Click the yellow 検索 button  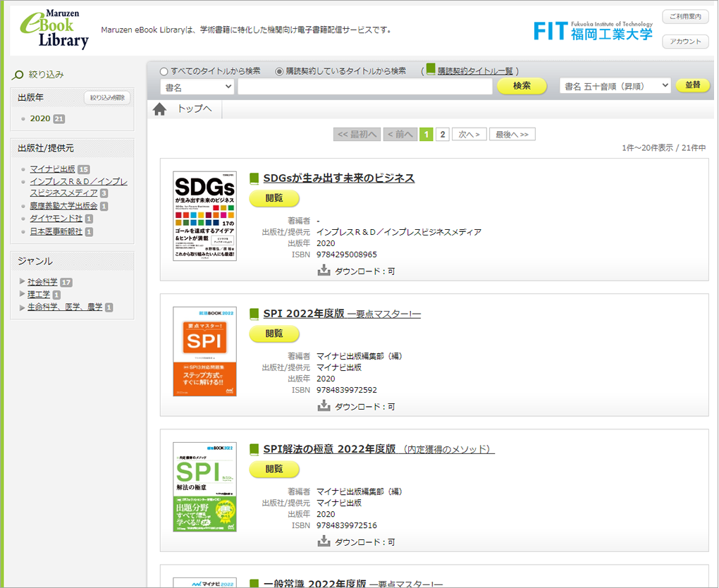522,86
